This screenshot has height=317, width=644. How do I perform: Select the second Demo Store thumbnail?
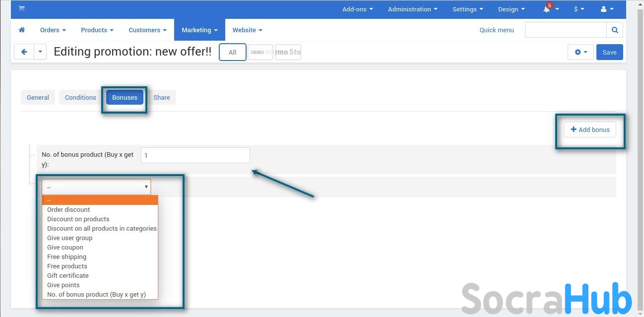[x=288, y=52]
